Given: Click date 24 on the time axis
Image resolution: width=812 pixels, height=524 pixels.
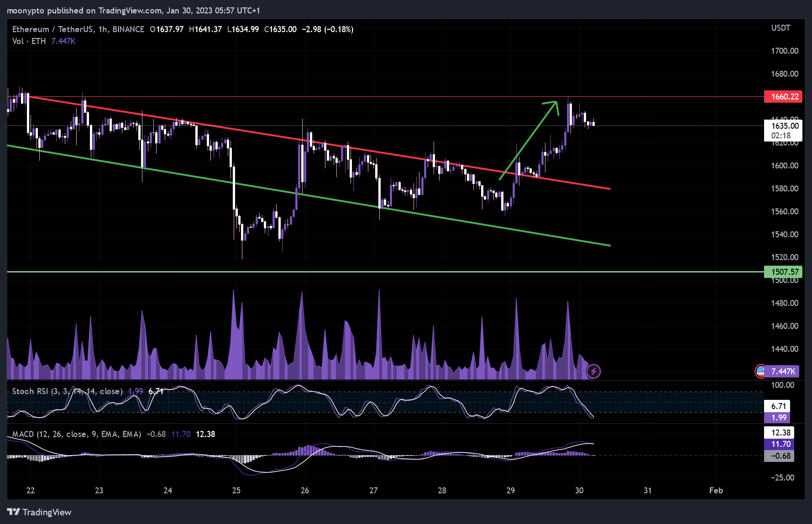Looking at the screenshot, I should coord(168,491).
